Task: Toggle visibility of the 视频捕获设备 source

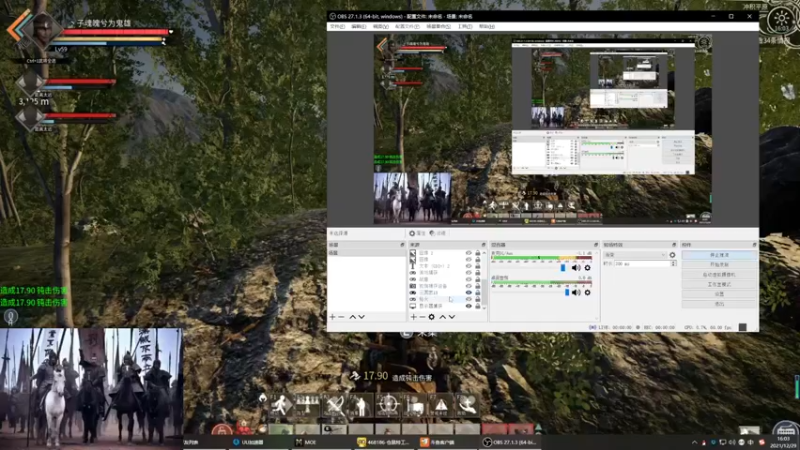Action: [468, 286]
